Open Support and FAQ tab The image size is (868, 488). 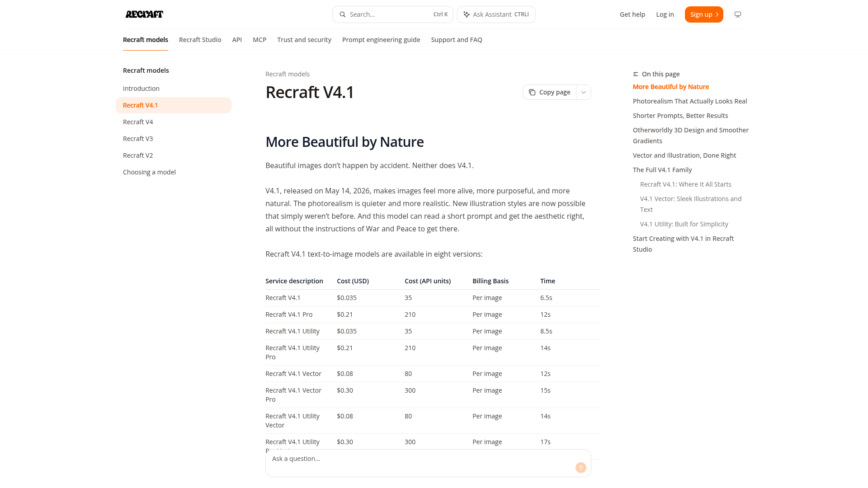(x=457, y=40)
